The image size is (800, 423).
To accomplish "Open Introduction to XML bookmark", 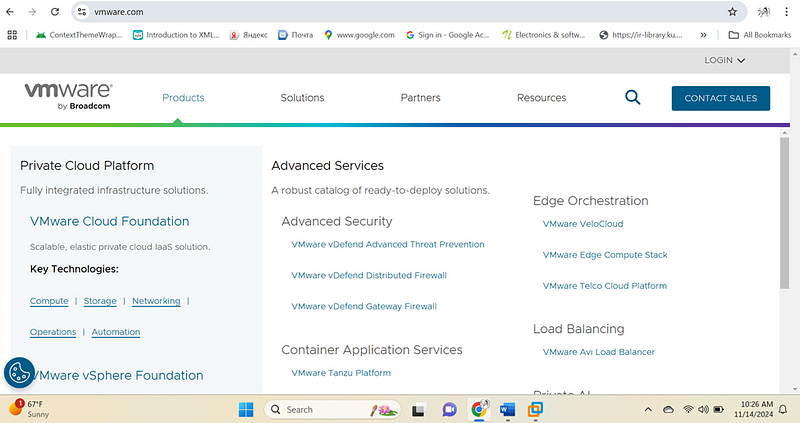I will pos(176,35).
